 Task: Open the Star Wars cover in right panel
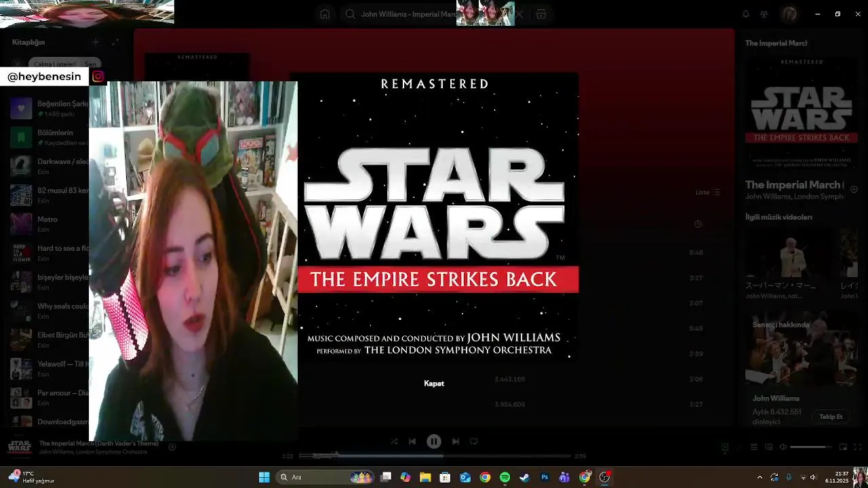click(x=802, y=113)
